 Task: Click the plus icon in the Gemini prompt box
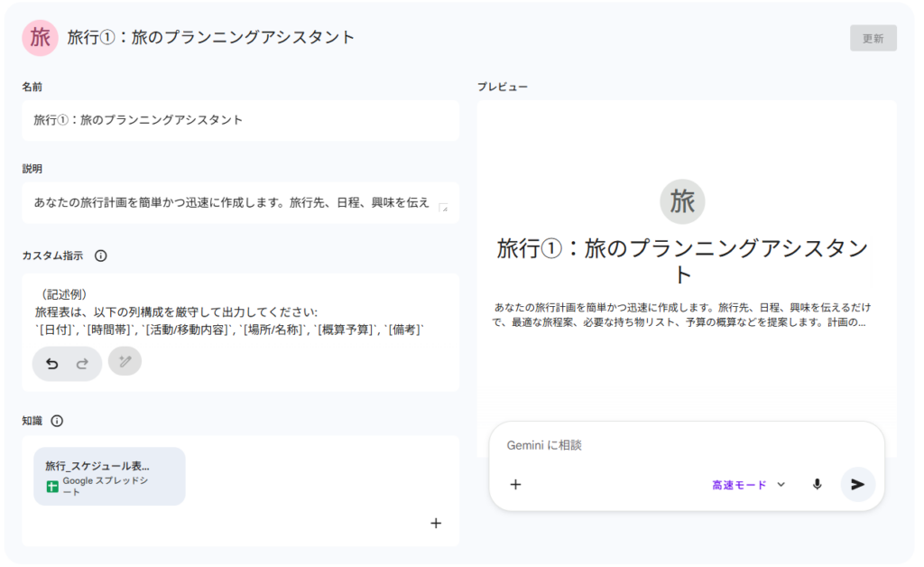click(x=515, y=485)
